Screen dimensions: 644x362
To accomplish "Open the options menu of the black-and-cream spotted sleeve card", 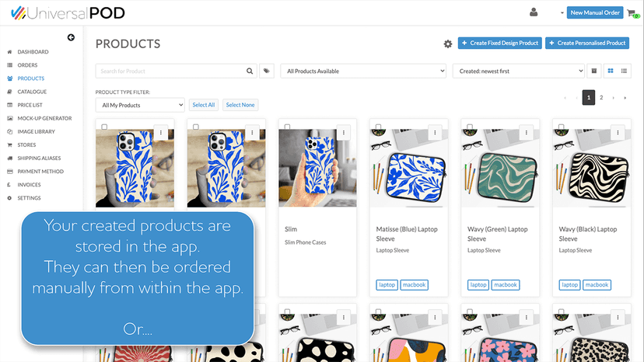I will (x=343, y=317).
